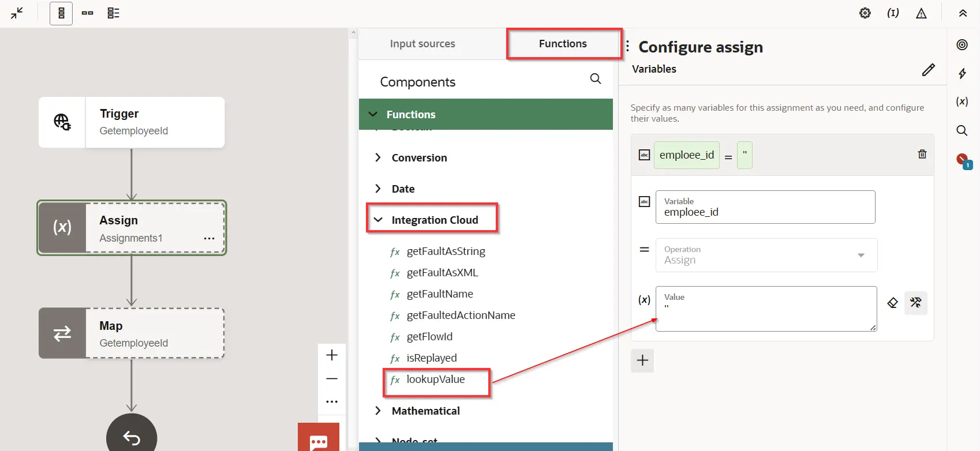
Task: Clear the value with the eraser icon
Action: 893,303
